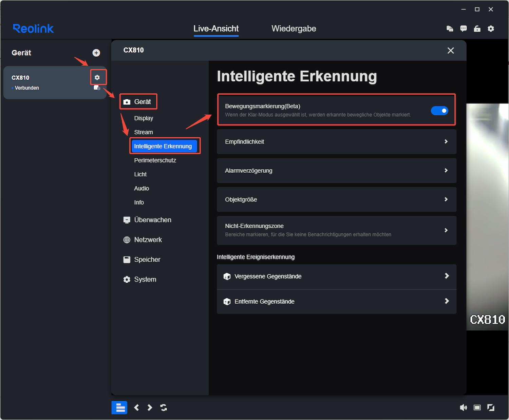
Task: Open app settings gear in top header
Action: pos(491,28)
